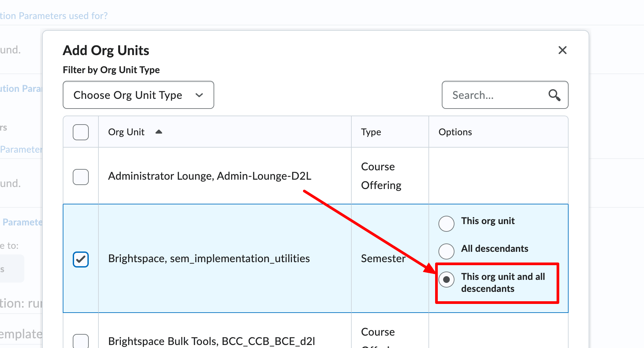Click 'Brightspace Bulk Tools, BCC_CCB_BCE_d2l' text

212,341
